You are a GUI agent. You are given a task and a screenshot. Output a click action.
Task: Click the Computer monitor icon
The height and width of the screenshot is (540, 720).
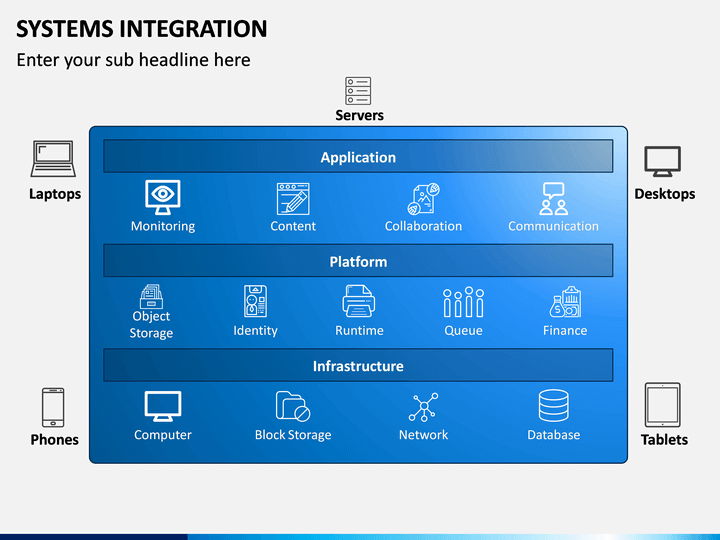163,406
